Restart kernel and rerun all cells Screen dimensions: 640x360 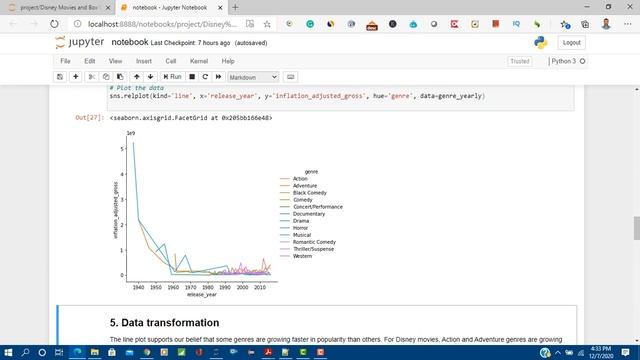[x=219, y=77]
